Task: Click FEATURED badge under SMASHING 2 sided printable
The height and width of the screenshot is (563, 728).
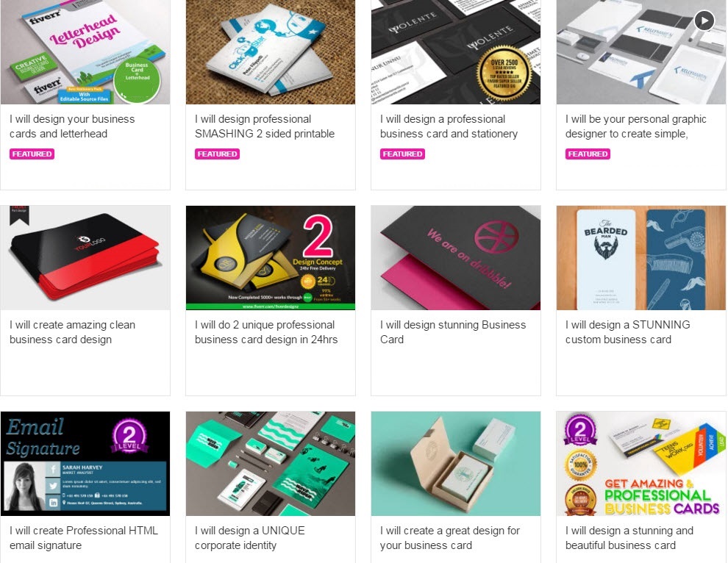Action: [217, 154]
